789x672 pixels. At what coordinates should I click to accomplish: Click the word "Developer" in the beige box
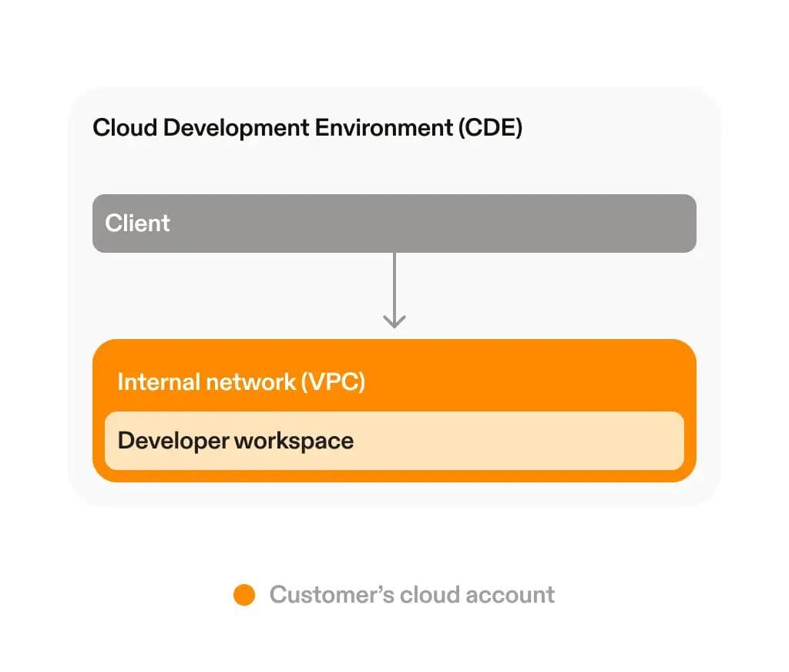[173, 442]
